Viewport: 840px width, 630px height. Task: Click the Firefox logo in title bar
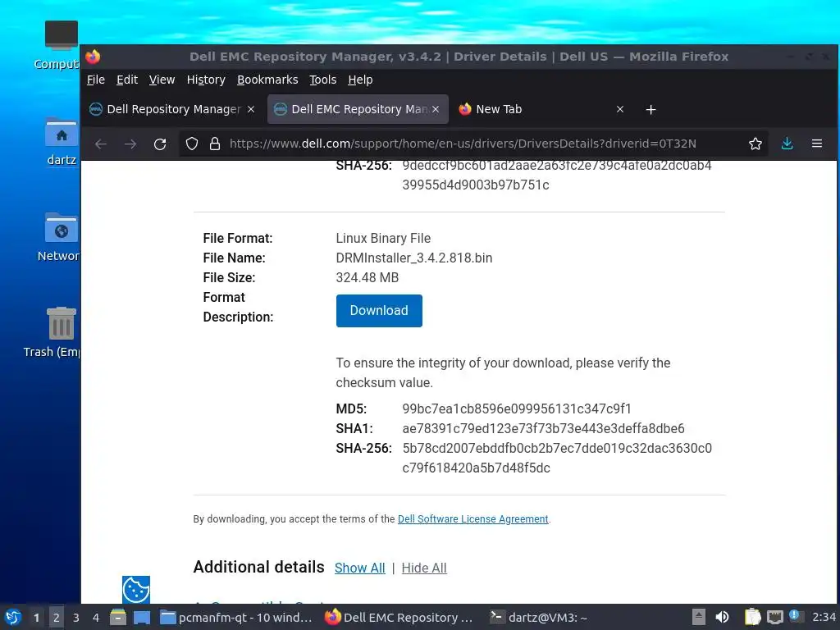[93, 57]
